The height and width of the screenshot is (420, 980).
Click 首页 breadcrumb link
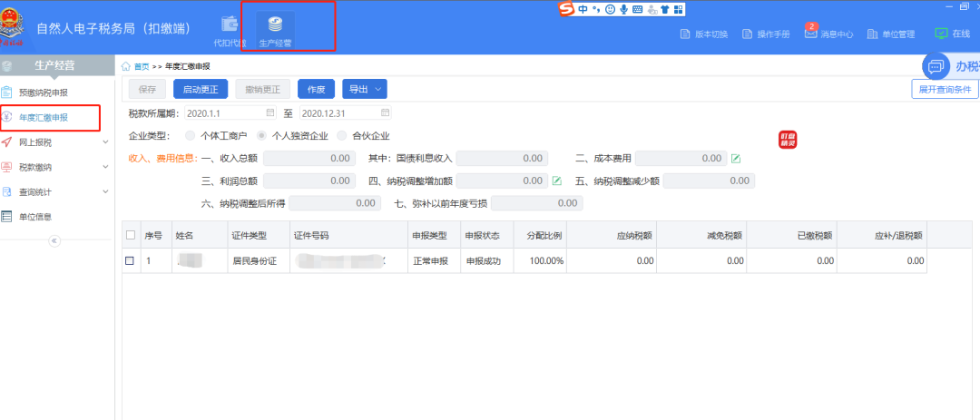point(142,66)
